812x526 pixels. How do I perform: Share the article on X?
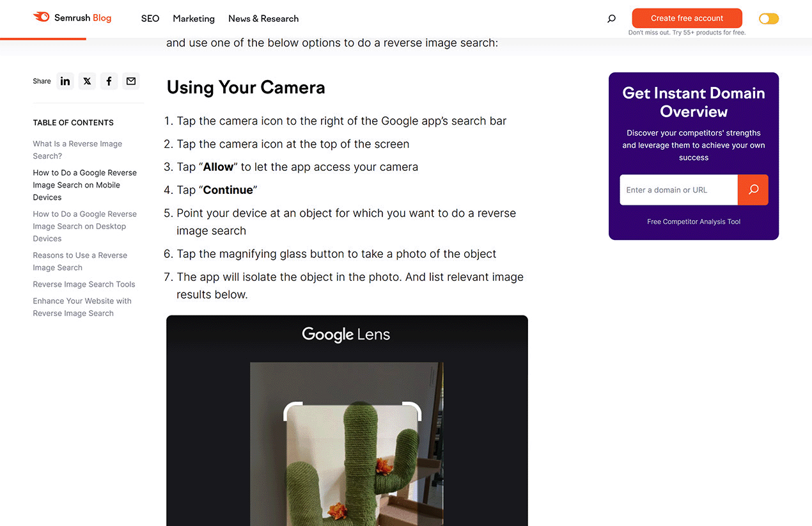[87, 81]
